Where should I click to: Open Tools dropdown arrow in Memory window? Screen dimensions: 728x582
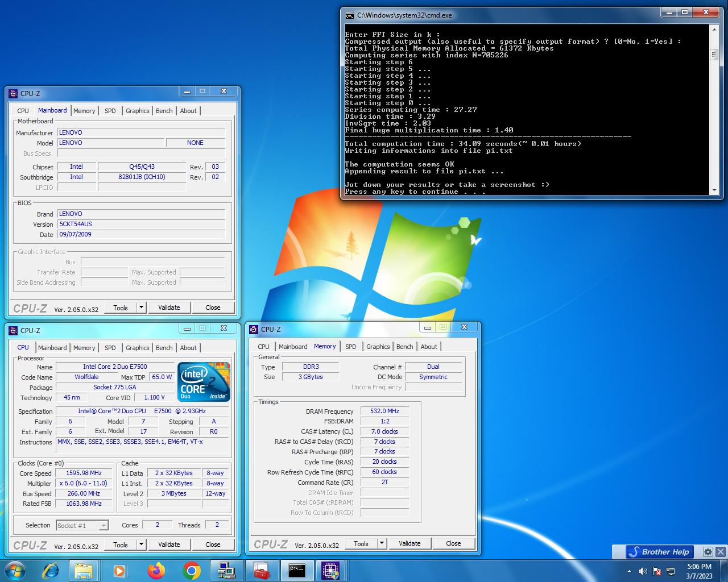[x=382, y=543]
